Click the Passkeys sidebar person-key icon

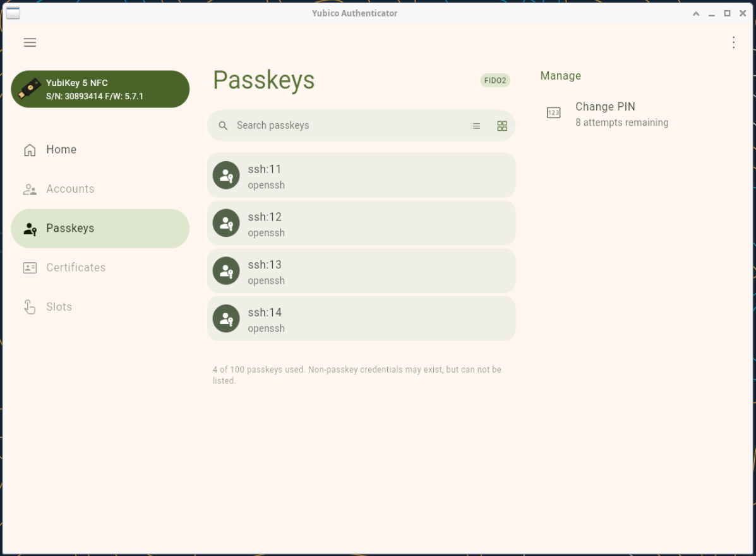pyautogui.click(x=30, y=229)
